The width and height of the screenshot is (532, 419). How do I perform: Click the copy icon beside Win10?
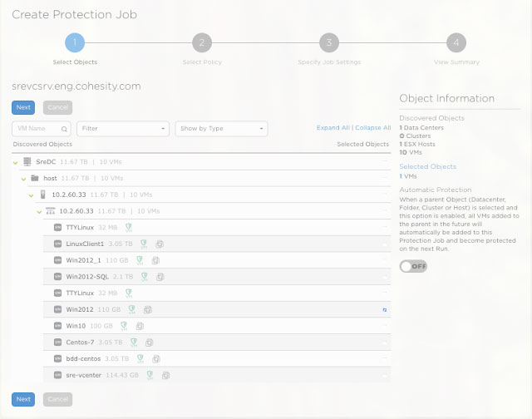click(x=140, y=325)
